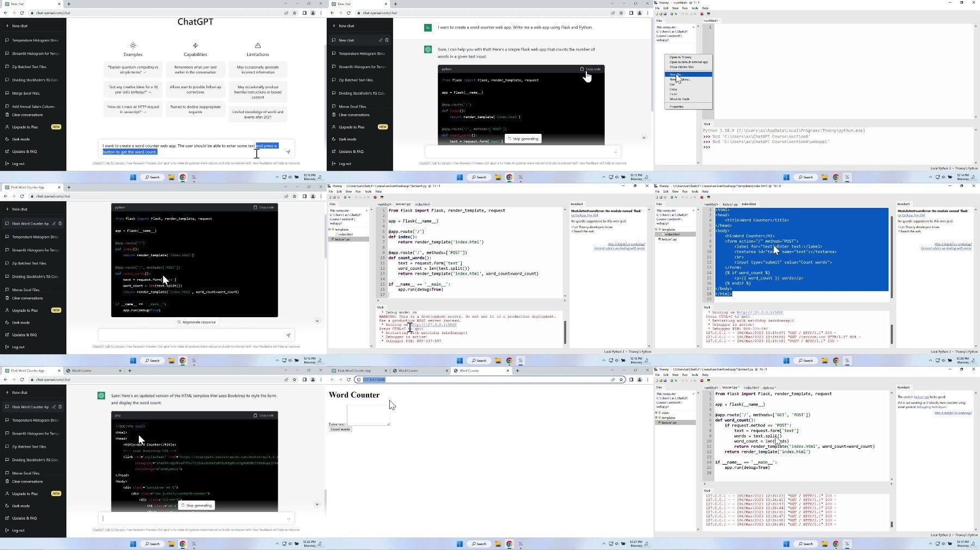The height and width of the screenshot is (550, 980).
Task: Reload the Word Counter page at 127.0.0.1:5000
Action: [x=348, y=379]
